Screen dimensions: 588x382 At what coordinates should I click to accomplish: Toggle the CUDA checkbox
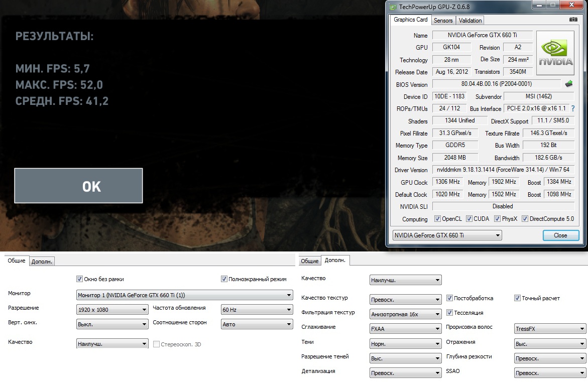point(469,218)
